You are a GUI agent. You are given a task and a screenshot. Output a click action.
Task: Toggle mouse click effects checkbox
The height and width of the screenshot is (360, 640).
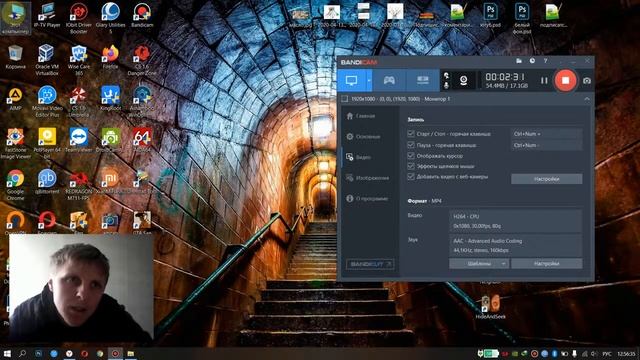tap(411, 166)
